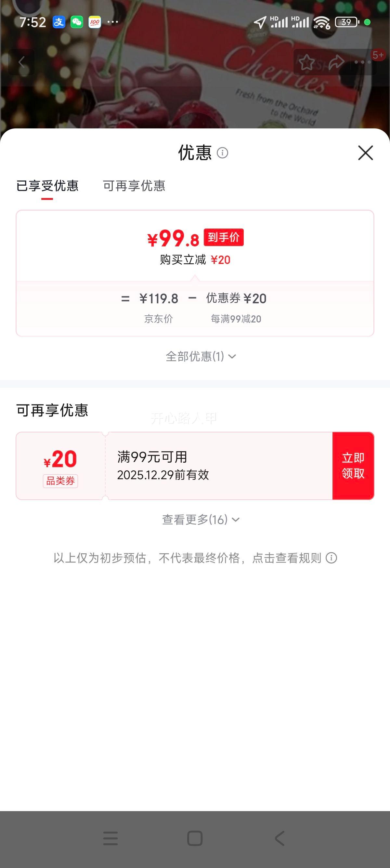Screen dimensions: 390x868
Task: Tap the 点击查看规则 disclaimer text
Action: click(287, 558)
